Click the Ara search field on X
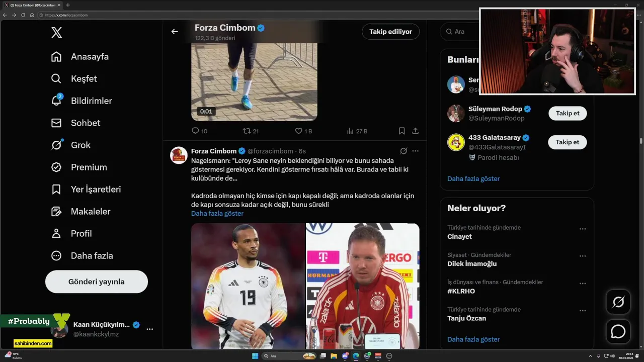This screenshot has width=644, height=362. (460, 32)
